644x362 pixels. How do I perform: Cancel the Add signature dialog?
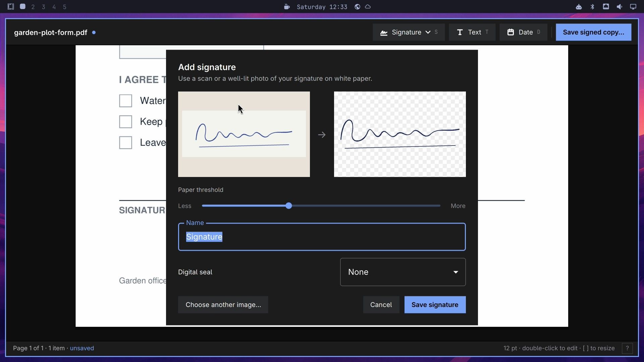click(381, 305)
